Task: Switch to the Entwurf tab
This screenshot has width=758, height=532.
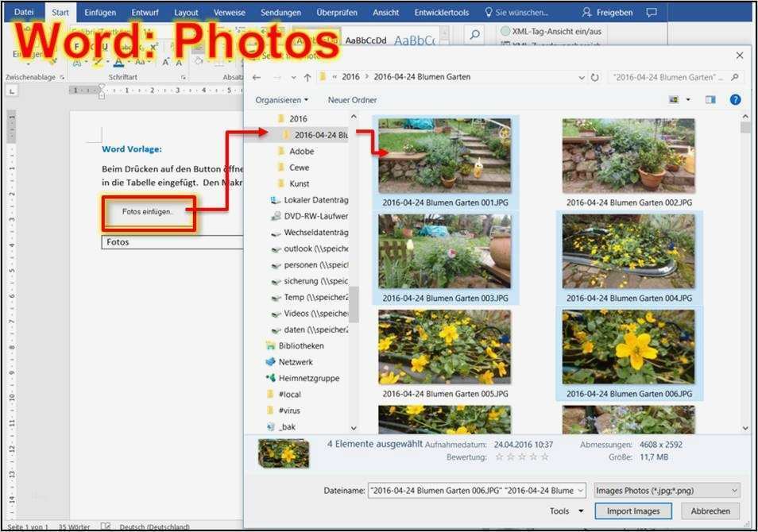Action: (145, 13)
